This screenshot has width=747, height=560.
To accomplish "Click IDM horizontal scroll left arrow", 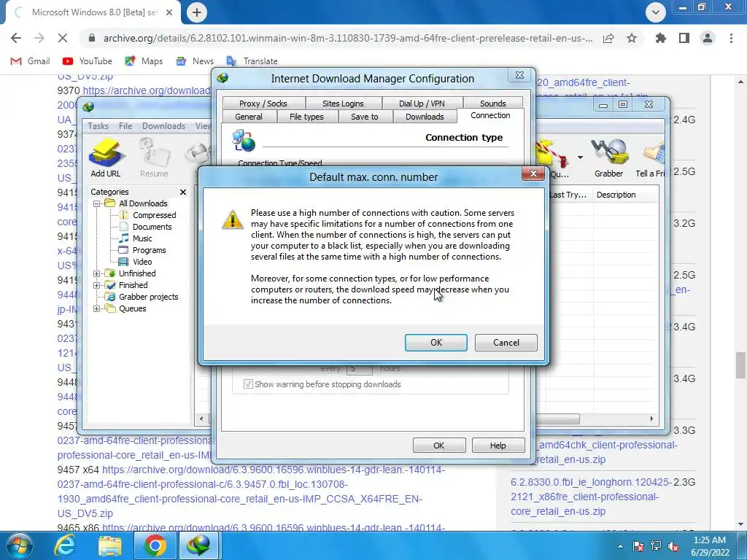I will [x=201, y=419].
